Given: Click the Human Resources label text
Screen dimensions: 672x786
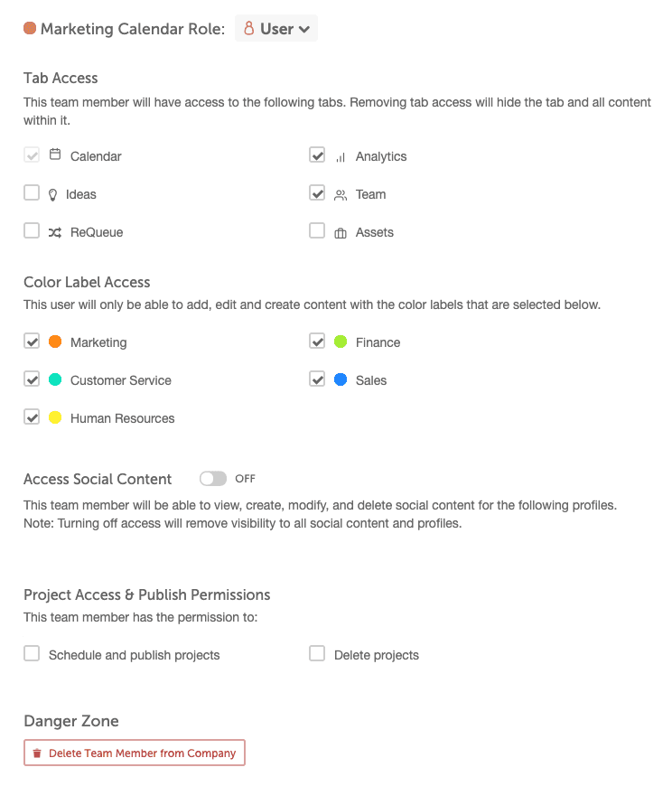Looking at the screenshot, I should [122, 418].
